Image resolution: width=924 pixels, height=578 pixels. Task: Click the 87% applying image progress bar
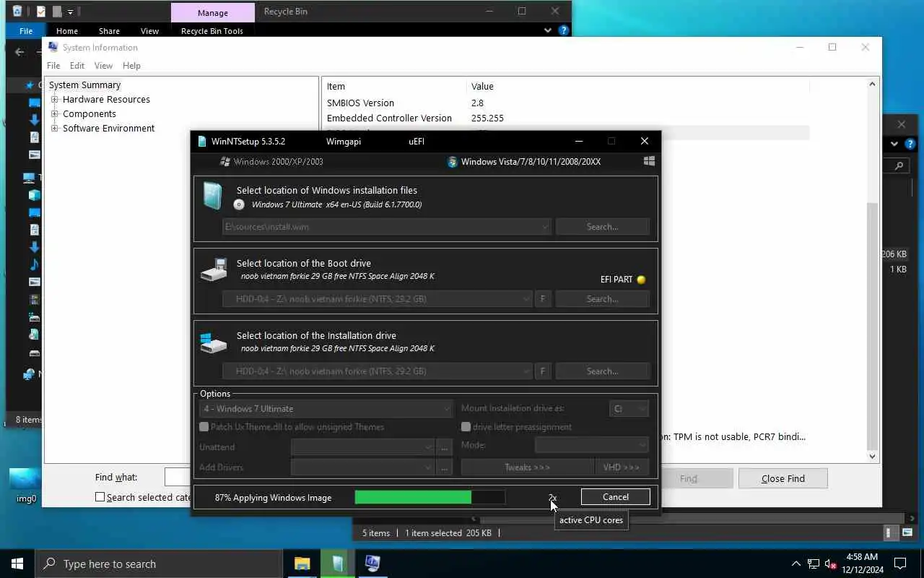coord(430,497)
